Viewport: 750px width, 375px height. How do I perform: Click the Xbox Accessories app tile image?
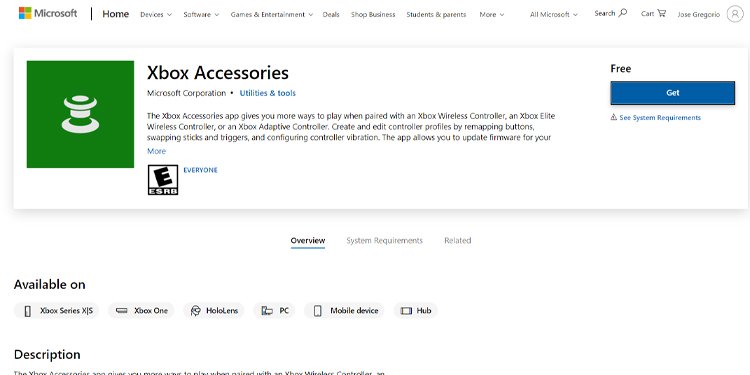(x=80, y=114)
